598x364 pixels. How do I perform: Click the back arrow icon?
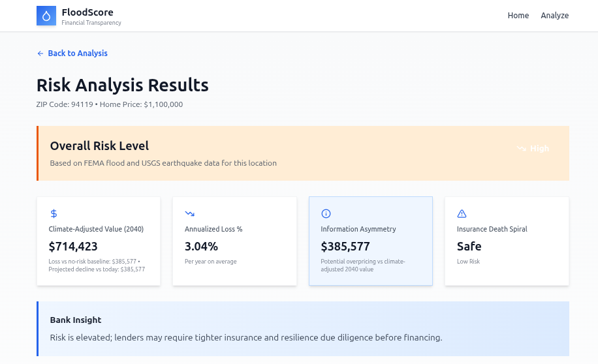(40, 53)
